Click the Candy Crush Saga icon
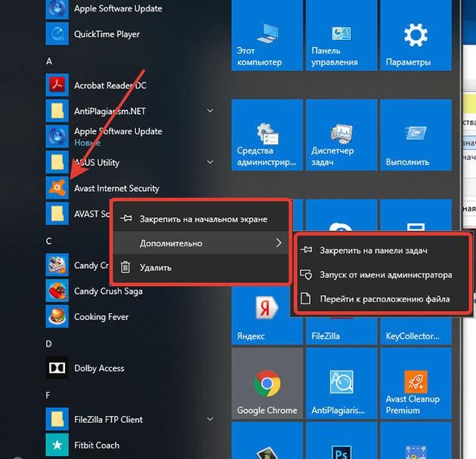The width and height of the screenshot is (476, 459). (57, 291)
